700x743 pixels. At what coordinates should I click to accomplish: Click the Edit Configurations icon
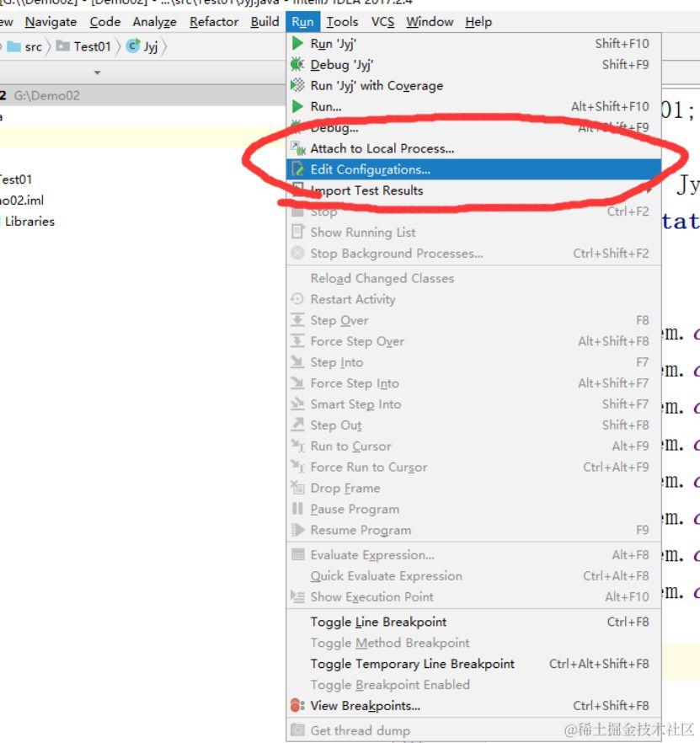[297, 169]
